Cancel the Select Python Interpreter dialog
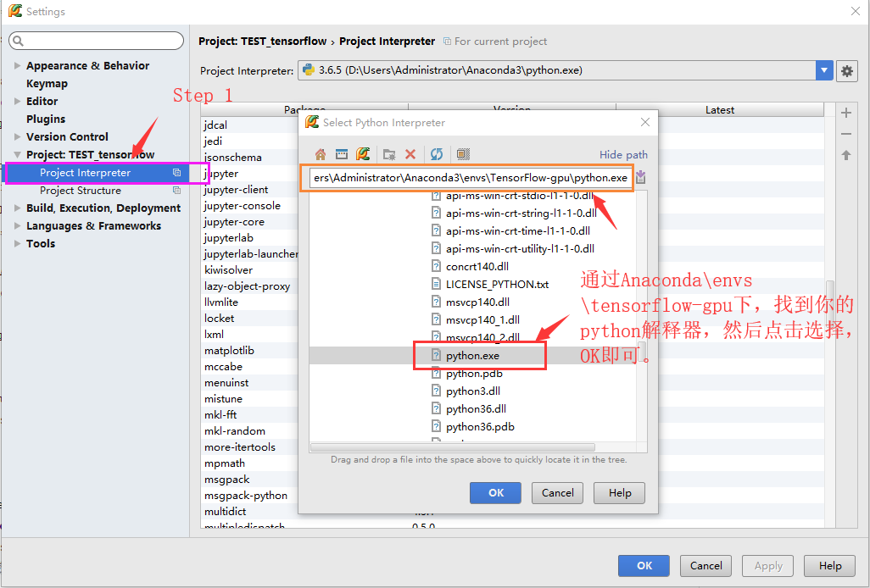 (557, 492)
